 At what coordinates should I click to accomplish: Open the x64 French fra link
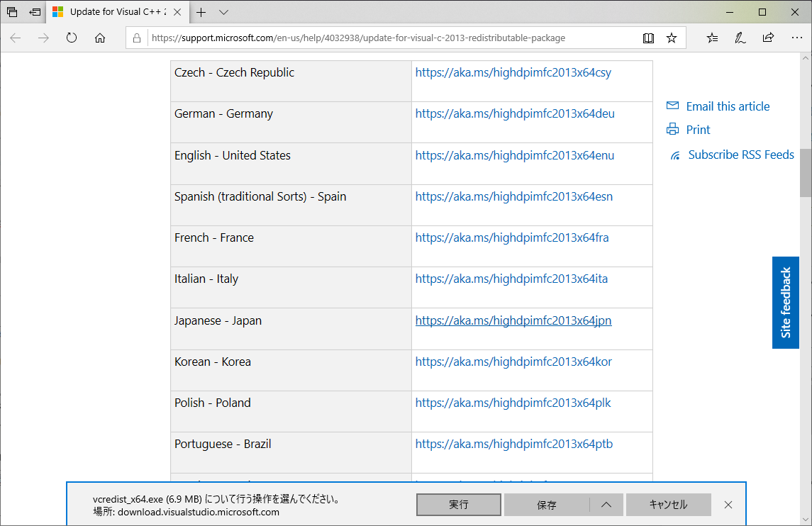[512, 237]
